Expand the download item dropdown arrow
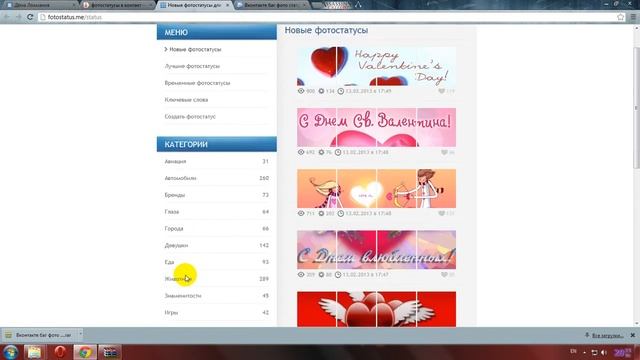The height and width of the screenshot is (360, 640). (x=80, y=335)
